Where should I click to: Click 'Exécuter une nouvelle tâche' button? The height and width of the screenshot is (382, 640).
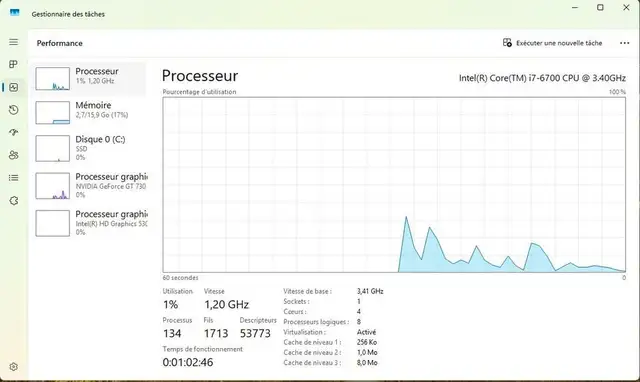552,43
